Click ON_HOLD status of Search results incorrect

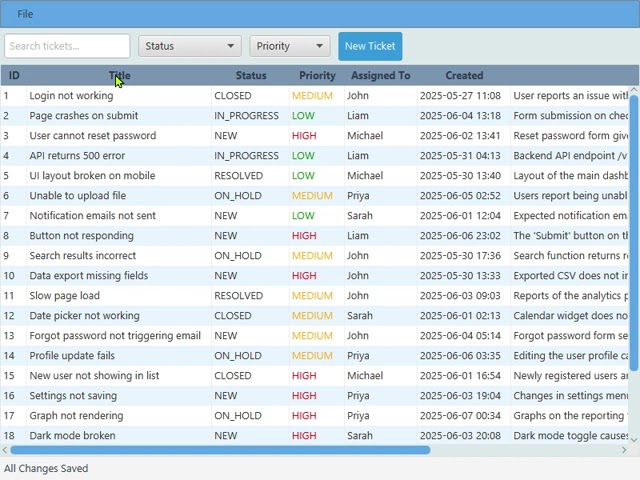tap(238, 256)
